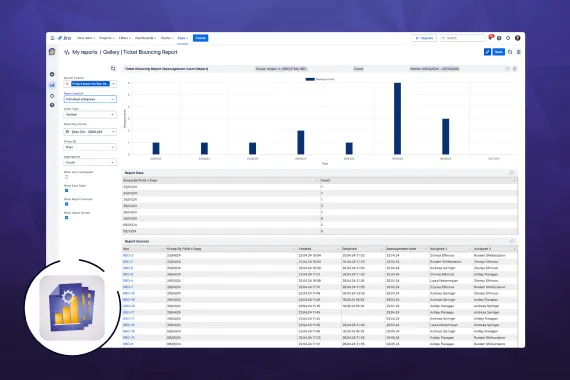
Task: Open the Jira help icon in top bar
Action: 499,38
